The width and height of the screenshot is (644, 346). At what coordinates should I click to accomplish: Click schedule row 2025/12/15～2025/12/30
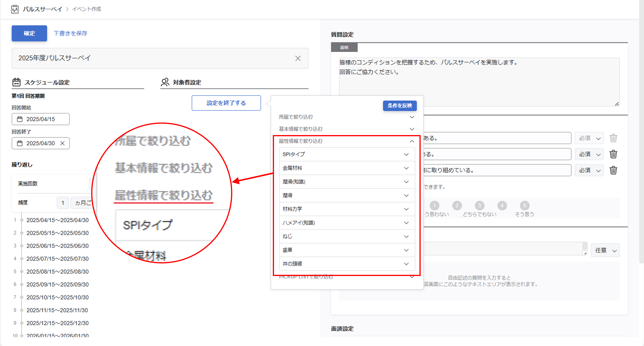pos(58,323)
